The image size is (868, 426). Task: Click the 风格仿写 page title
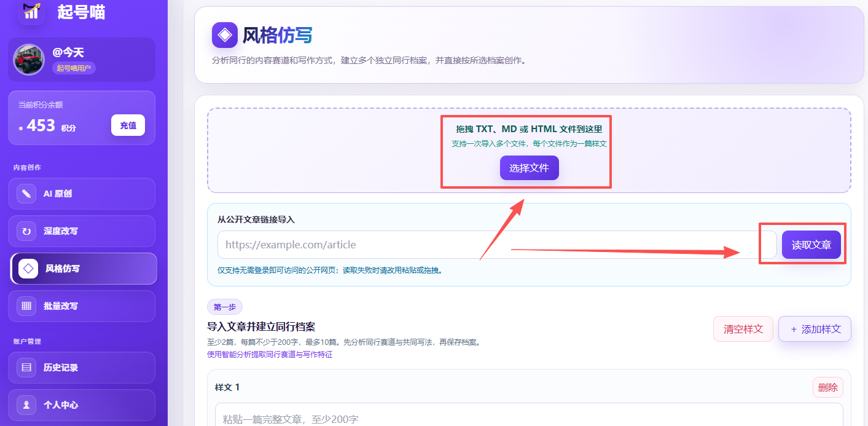[x=278, y=35]
